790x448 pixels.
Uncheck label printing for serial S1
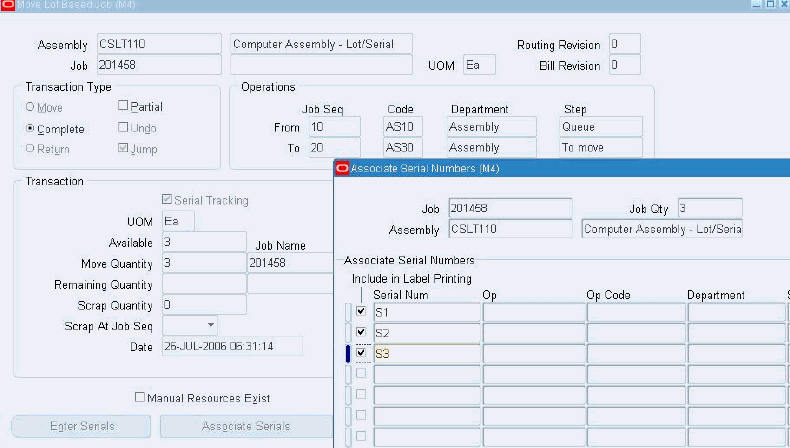[x=361, y=311]
